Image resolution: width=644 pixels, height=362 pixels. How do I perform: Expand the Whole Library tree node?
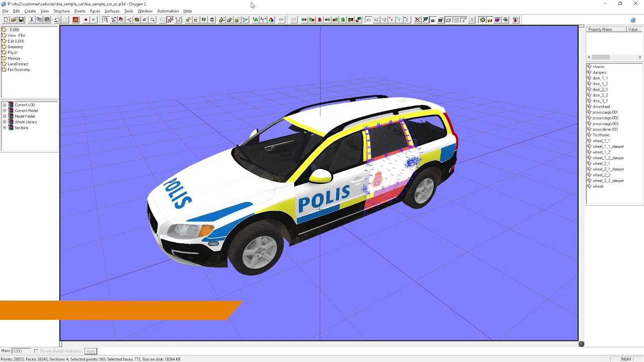(x=5, y=122)
